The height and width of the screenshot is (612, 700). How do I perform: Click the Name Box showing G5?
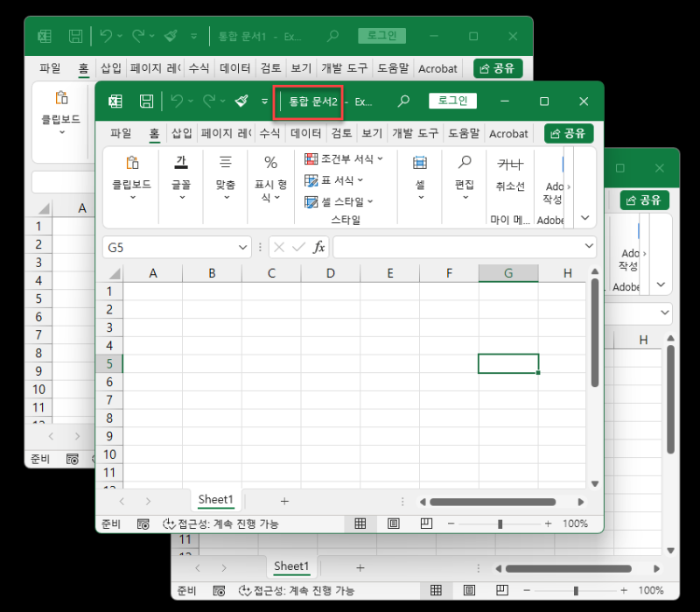[170, 248]
